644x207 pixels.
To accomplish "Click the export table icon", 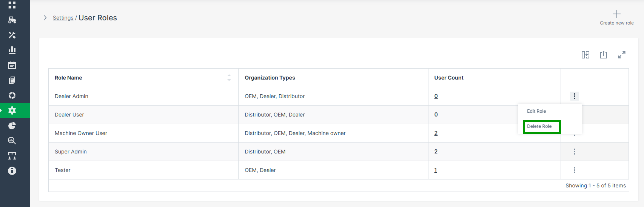I will [604, 55].
